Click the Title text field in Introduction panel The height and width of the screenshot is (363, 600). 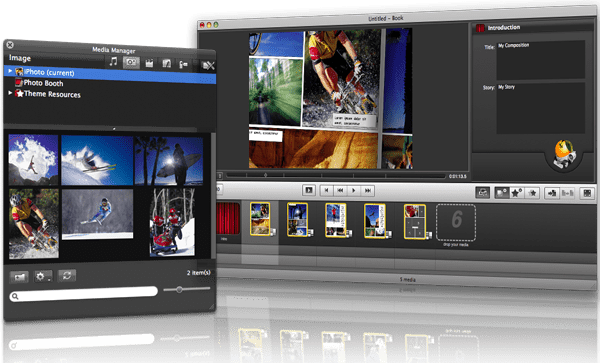click(540, 60)
